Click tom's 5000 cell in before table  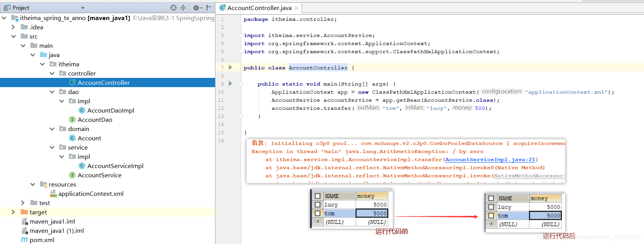372,213
